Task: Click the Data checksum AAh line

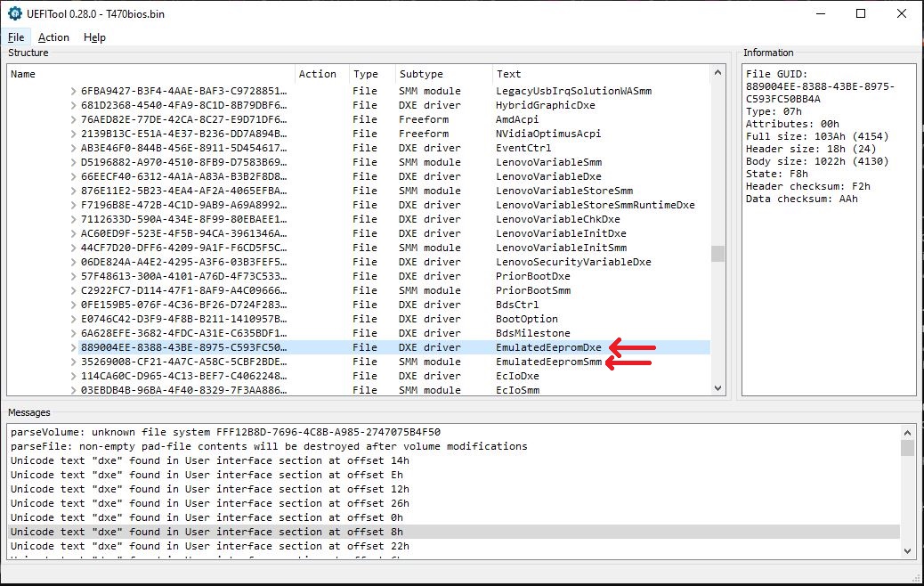Action: pyautogui.click(x=801, y=199)
